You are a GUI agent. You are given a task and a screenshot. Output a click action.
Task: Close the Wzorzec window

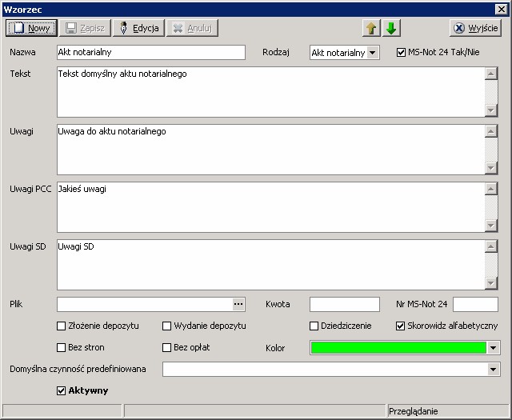[501, 8]
